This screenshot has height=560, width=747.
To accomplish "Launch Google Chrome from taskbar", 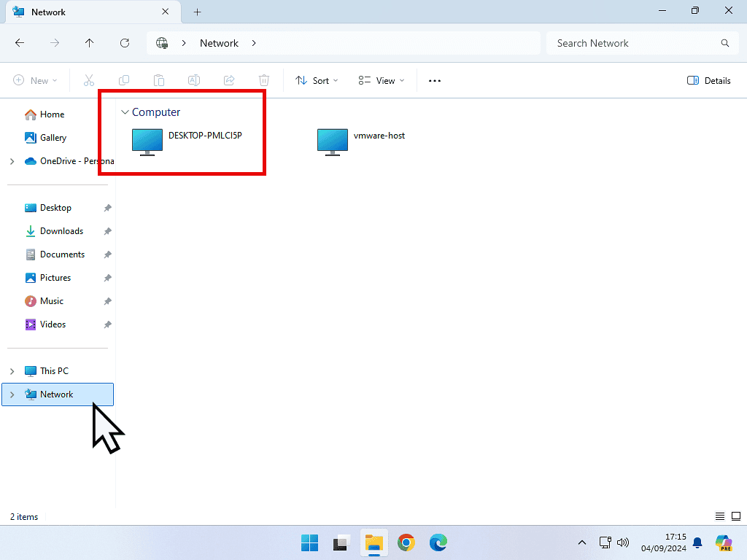I will 406,542.
